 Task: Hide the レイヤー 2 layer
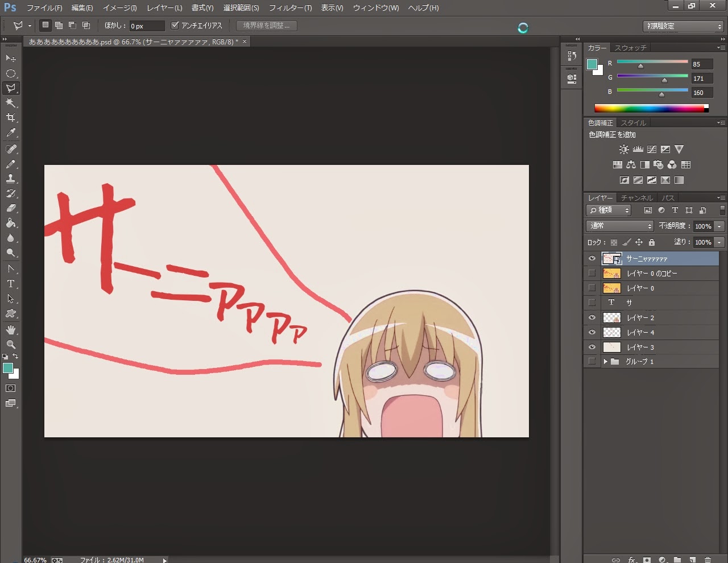click(x=592, y=317)
